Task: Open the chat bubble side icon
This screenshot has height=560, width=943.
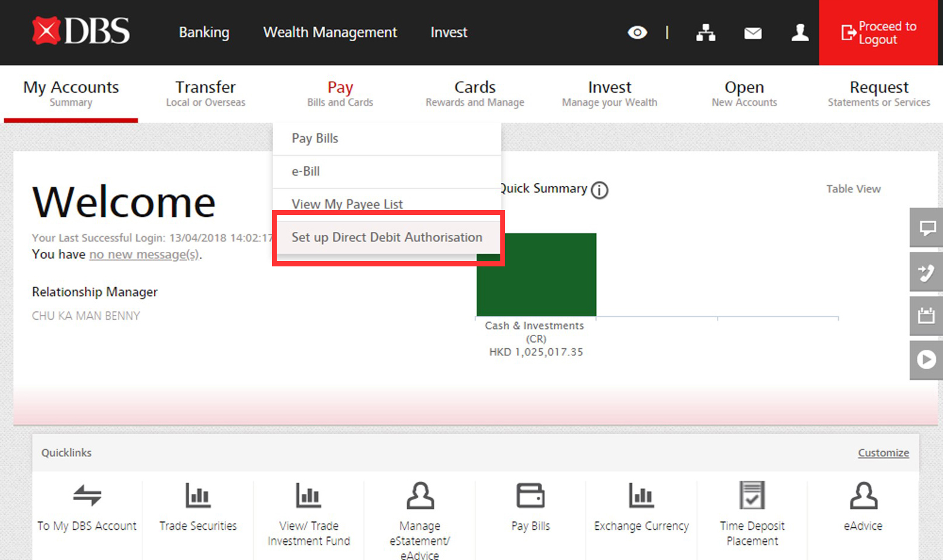Action: 927,228
